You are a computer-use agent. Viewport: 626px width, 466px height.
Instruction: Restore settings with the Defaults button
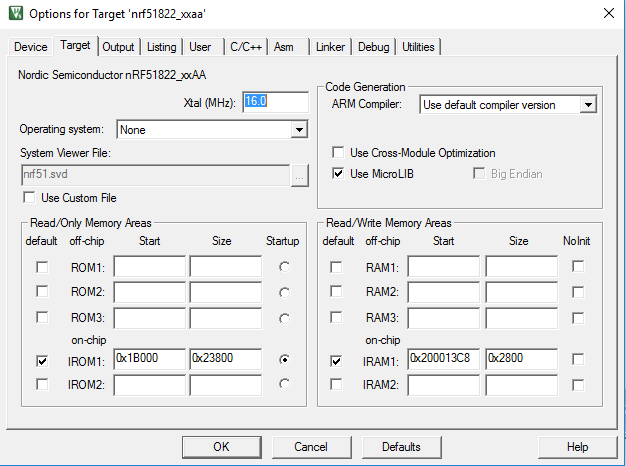(401, 447)
